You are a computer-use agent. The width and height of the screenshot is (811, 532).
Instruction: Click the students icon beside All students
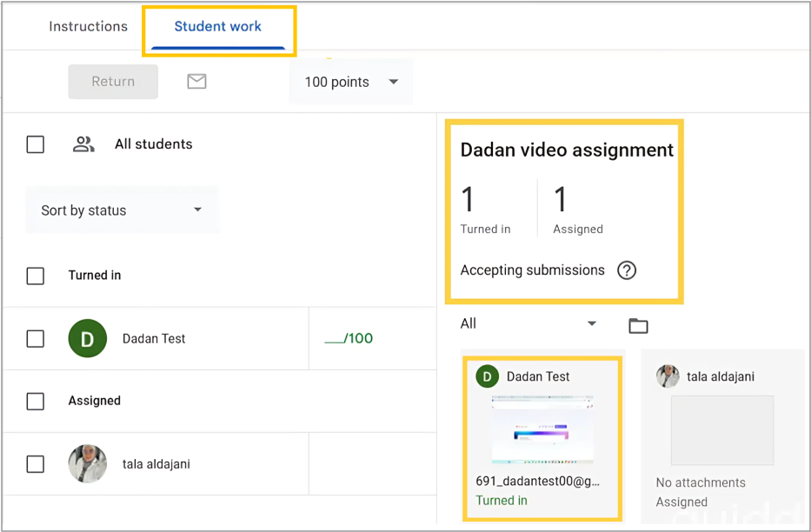tap(83, 144)
